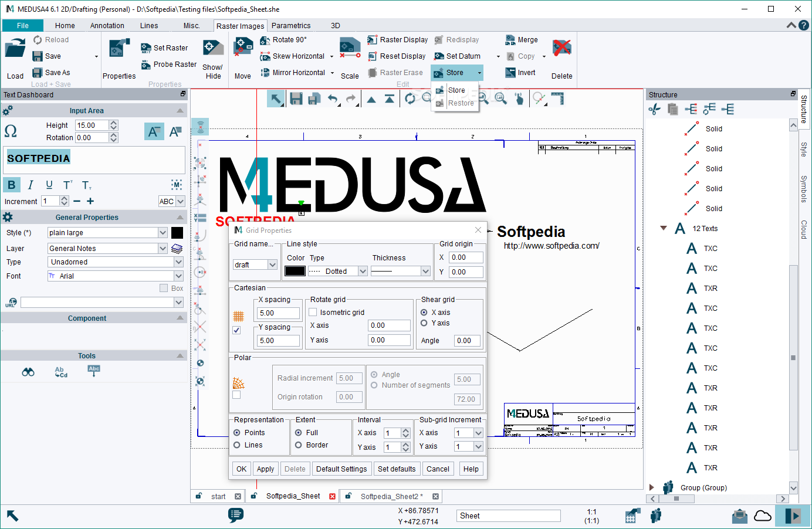Choose Store in the dropdown menu

coord(456,90)
